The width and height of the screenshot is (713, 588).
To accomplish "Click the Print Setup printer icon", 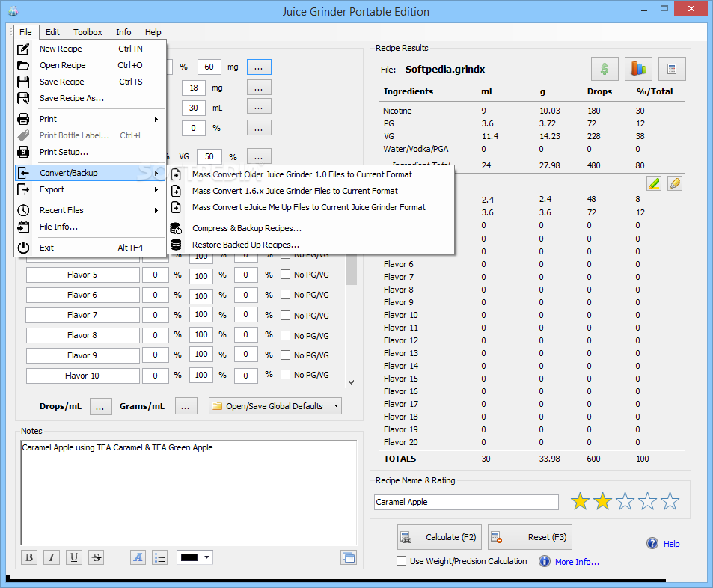I will tap(23, 152).
